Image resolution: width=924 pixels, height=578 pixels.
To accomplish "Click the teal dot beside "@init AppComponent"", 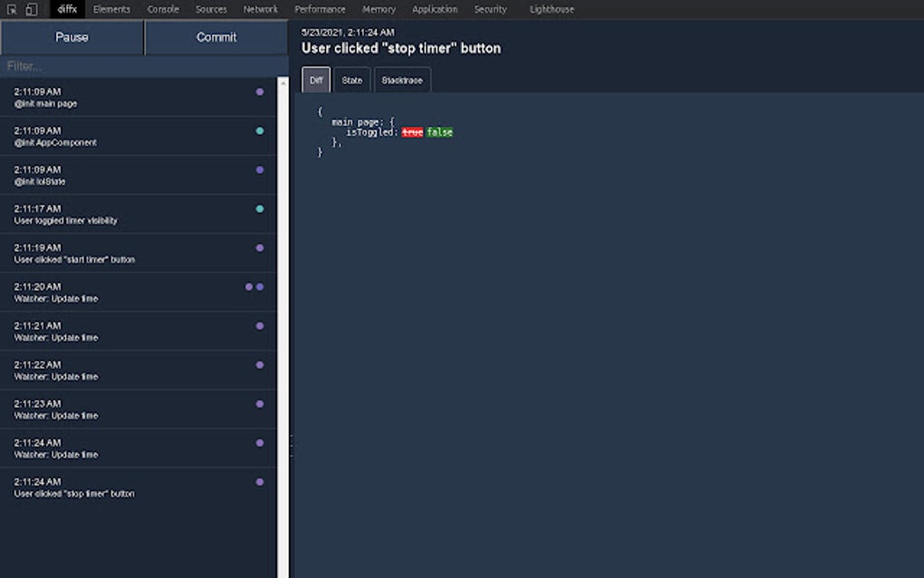I will (x=260, y=131).
